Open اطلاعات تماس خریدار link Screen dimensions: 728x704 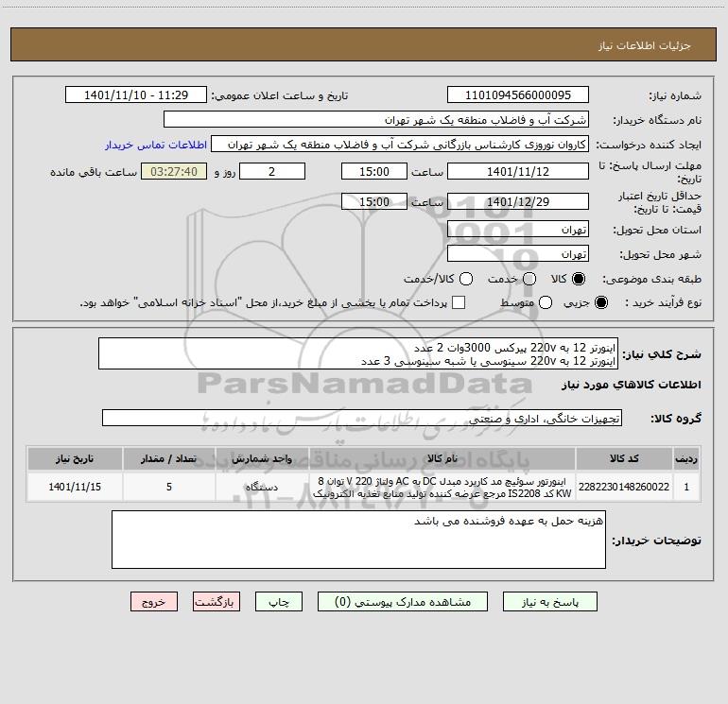[x=156, y=145]
